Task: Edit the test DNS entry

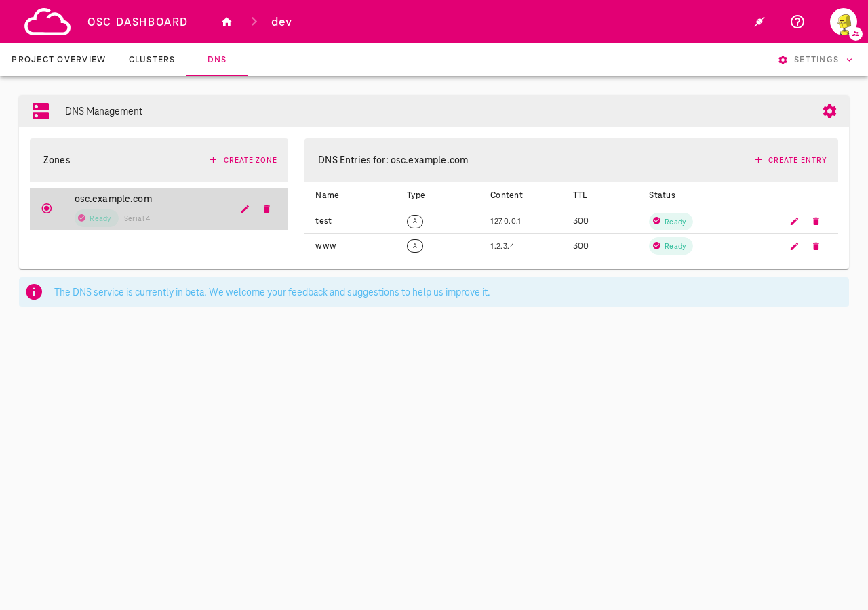Action: click(793, 221)
